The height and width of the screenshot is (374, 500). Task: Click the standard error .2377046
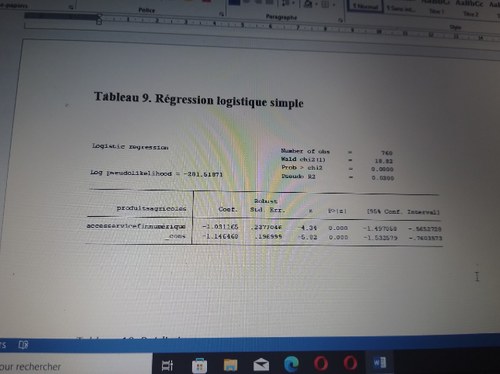click(x=266, y=227)
